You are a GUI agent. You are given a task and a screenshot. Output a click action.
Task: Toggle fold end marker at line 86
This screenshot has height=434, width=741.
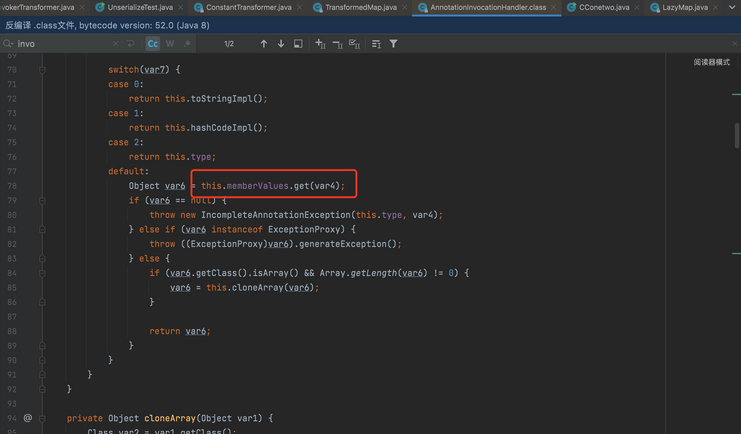[x=42, y=302]
